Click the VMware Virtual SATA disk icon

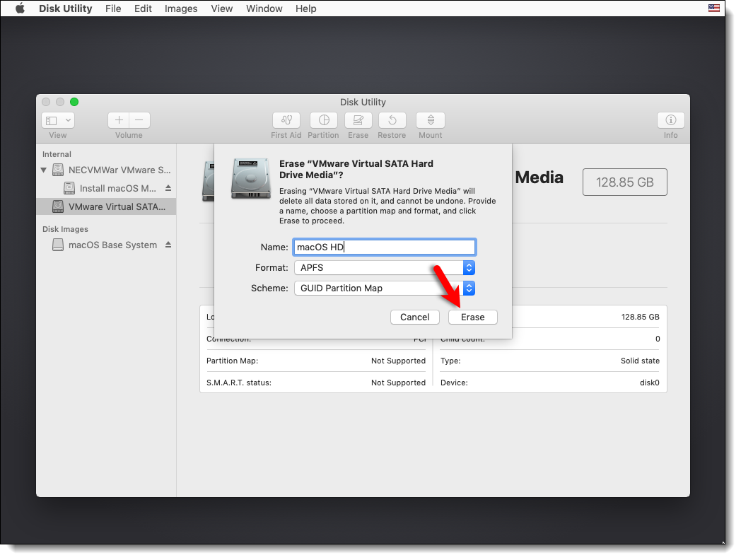coord(58,206)
